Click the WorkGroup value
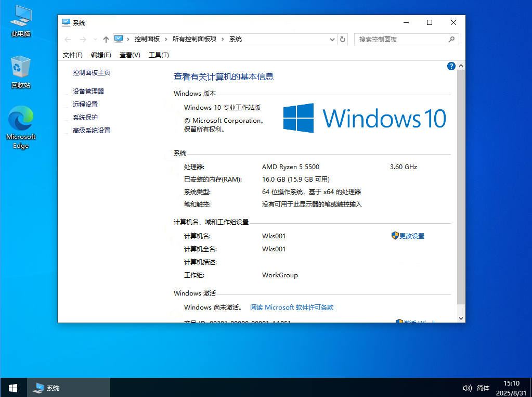This screenshot has height=397, width=532. (280, 275)
